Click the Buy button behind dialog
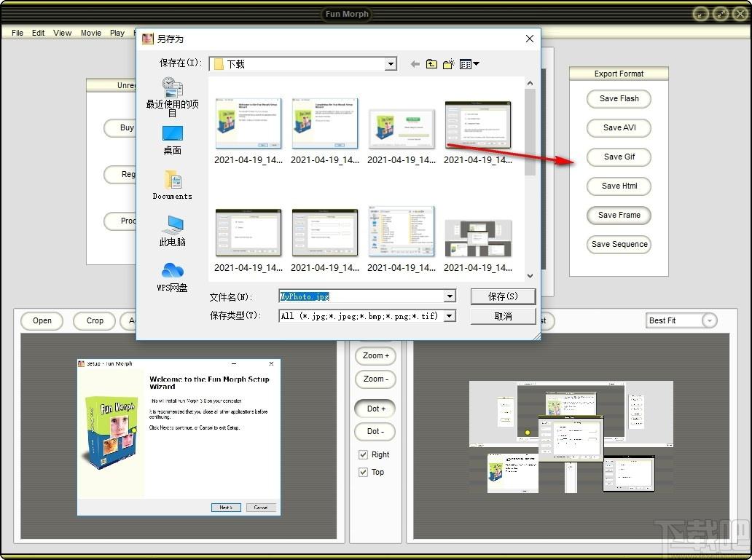The width and height of the screenshot is (752, 560). [120, 128]
